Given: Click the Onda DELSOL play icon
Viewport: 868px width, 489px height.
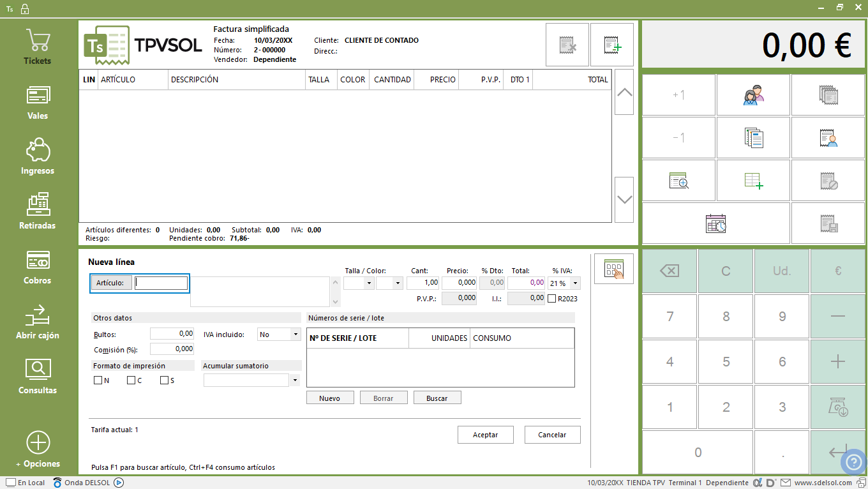Looking at the screenshot, I should 119,483.
